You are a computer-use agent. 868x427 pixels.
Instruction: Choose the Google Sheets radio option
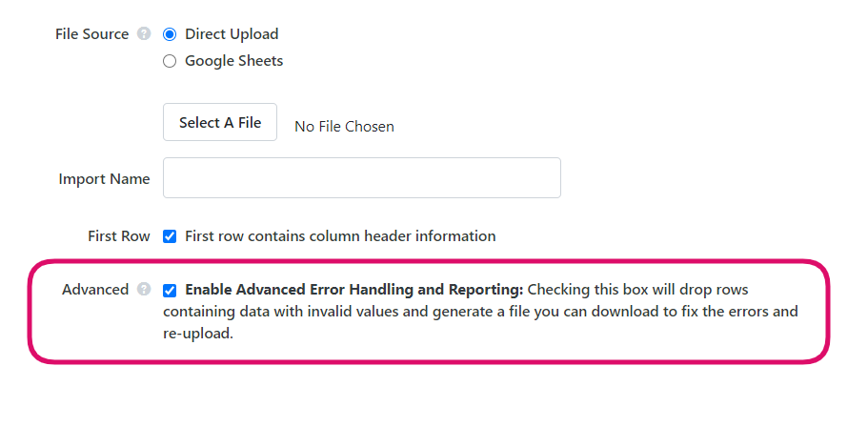pyautogui.click(x=170, y=61)
